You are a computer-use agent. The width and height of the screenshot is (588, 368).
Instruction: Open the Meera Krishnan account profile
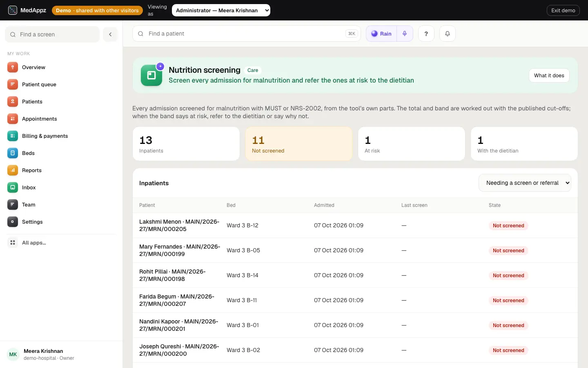point(61,355)
